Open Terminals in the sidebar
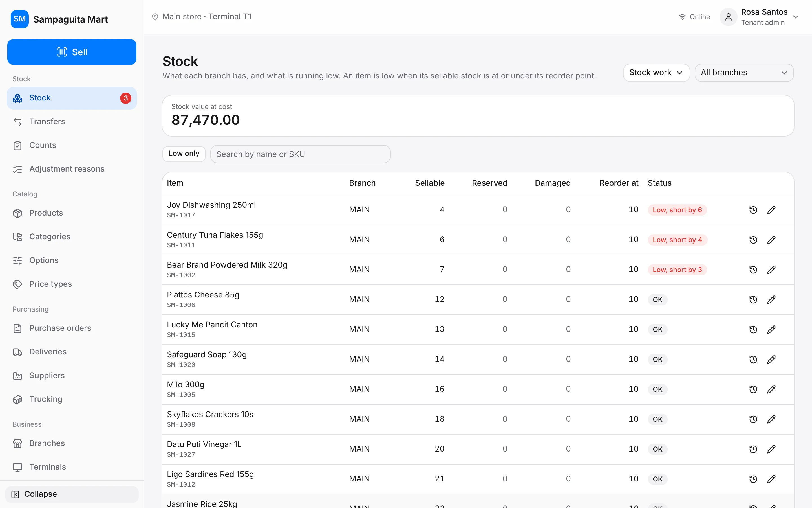Viewport: 812px width, 508px height. pos(72,467)
